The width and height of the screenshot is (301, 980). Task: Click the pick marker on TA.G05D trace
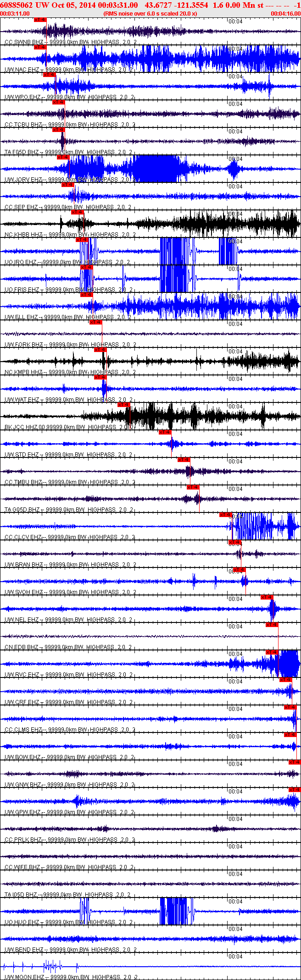[x=193, y=487]
